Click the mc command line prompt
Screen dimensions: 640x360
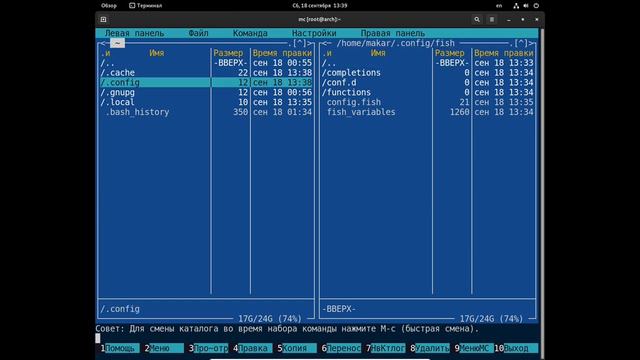(x=317, y=338)
